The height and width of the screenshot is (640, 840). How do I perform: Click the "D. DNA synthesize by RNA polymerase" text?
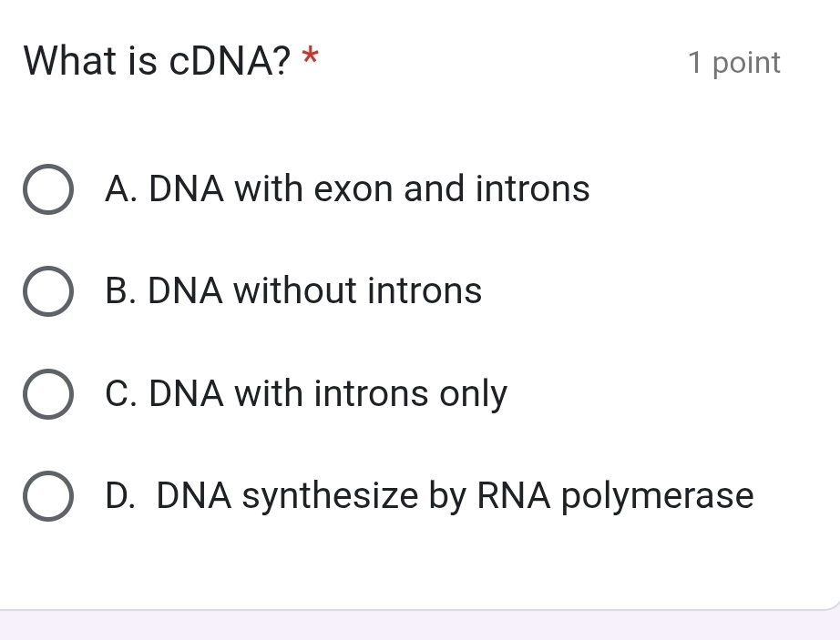[x=429, y=496]
